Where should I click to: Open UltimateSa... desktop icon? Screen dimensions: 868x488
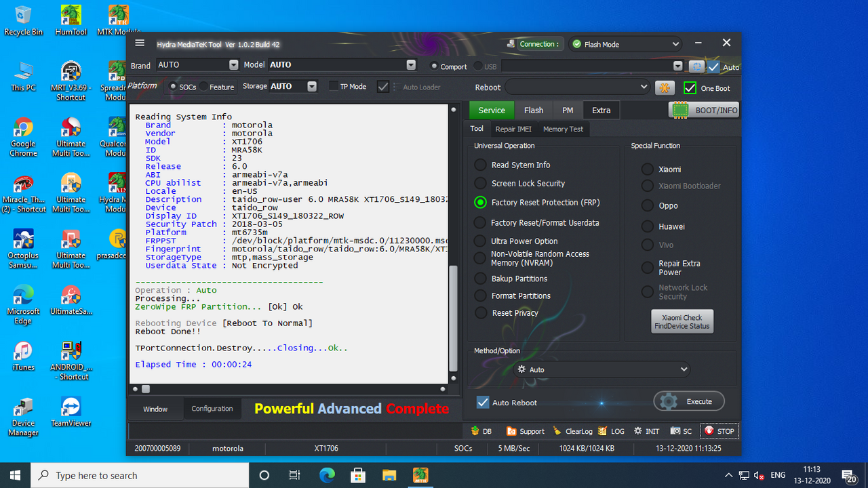pyautogui.click(x=71, y=300)
